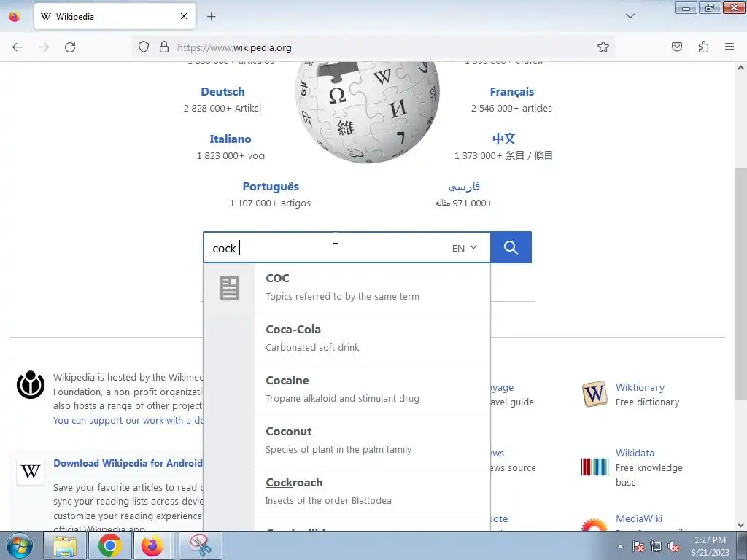Screen dimensions: 747x560
Task: Bookmark this page with the star icon
Action: pyautogui.click(x=603, y=47)
